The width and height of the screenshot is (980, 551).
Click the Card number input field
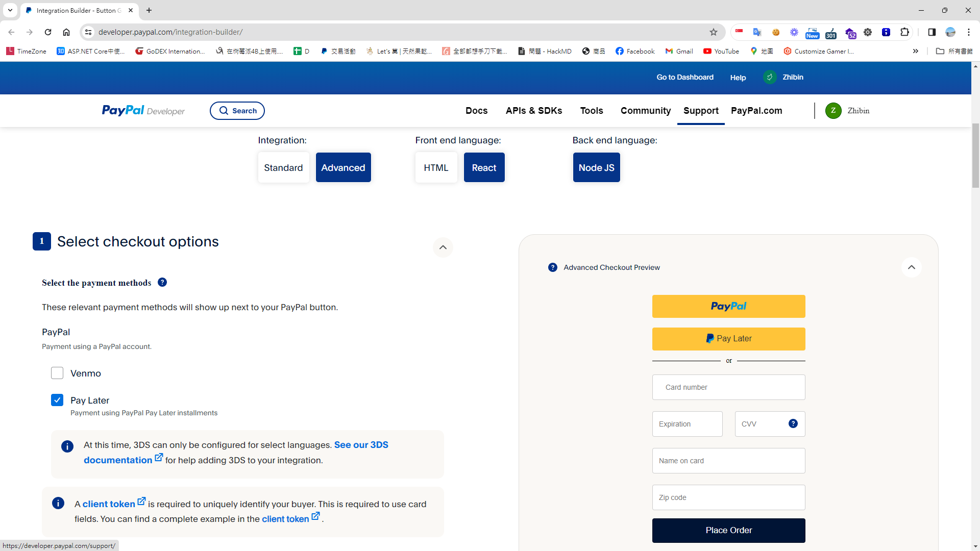[x=728, y=387]
